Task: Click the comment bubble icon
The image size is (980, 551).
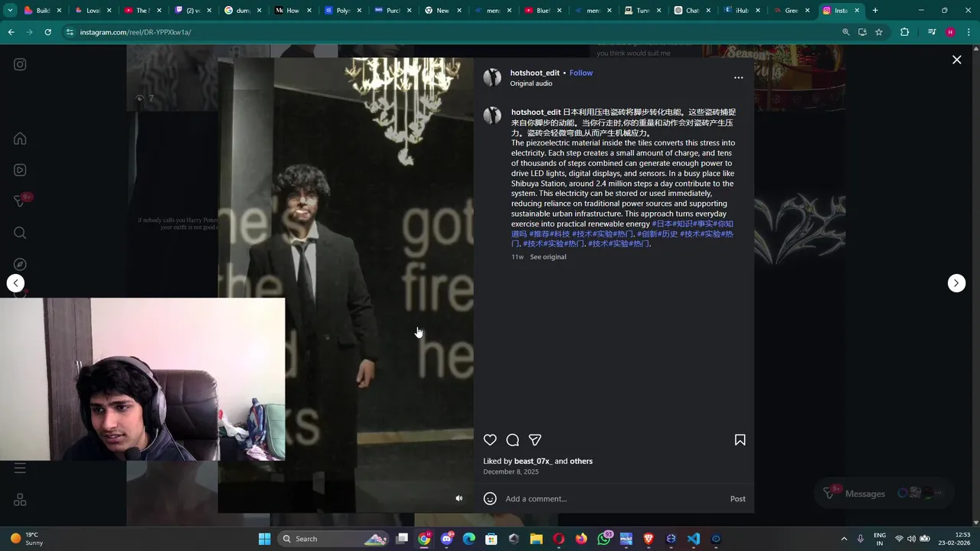Action: click(x=512, y=440)
